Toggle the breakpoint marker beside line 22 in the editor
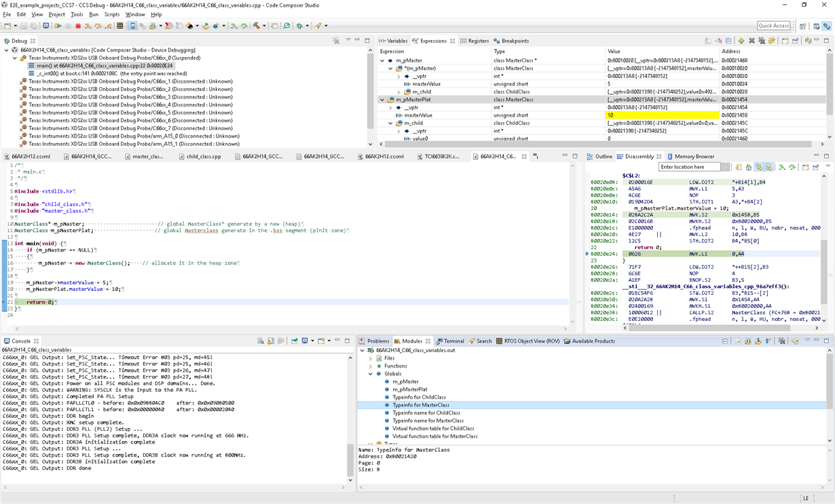 click(4, 302)
